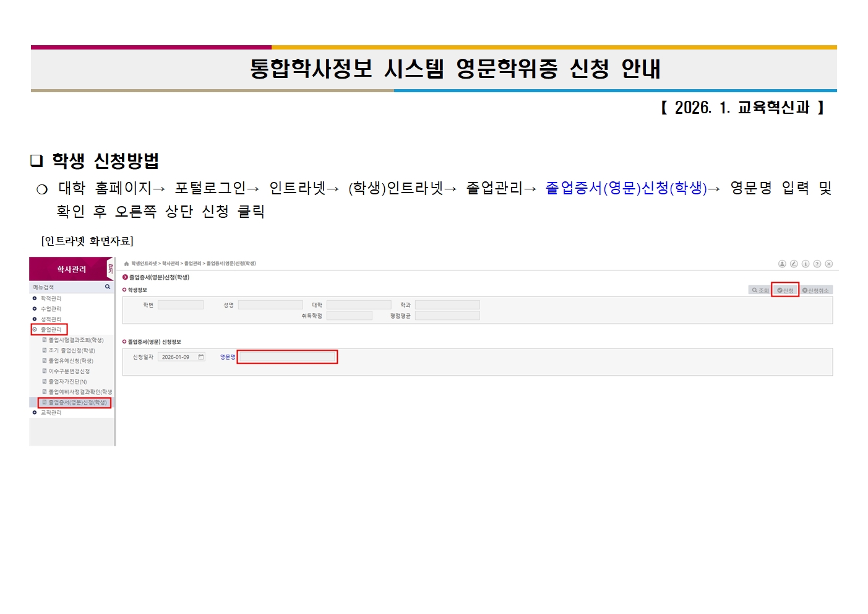
Task: Click the circled X close icon
Action: (x=829, y=264)
